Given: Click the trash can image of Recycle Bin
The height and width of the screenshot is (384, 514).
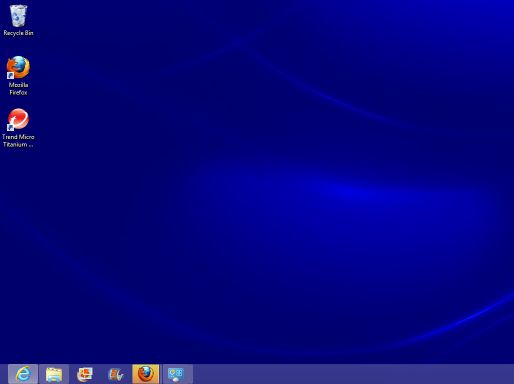Looking at the screenshot, I should [x=18, y=16].
